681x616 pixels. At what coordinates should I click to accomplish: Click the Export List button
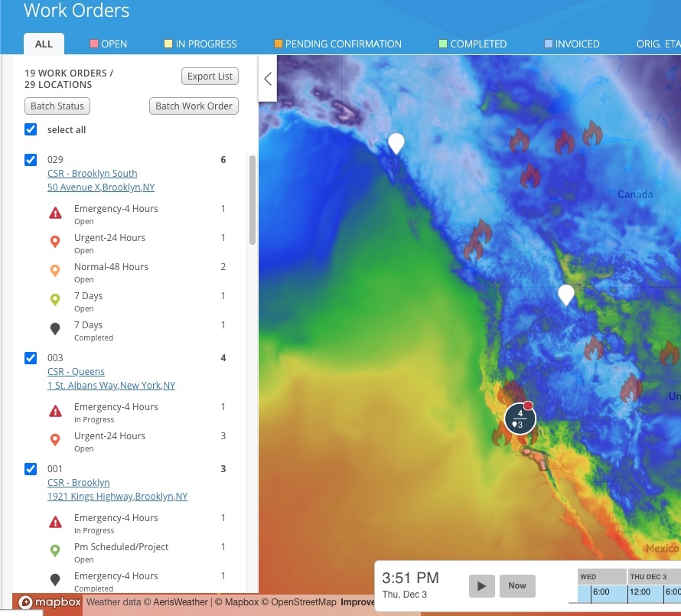tap(210, 77)
